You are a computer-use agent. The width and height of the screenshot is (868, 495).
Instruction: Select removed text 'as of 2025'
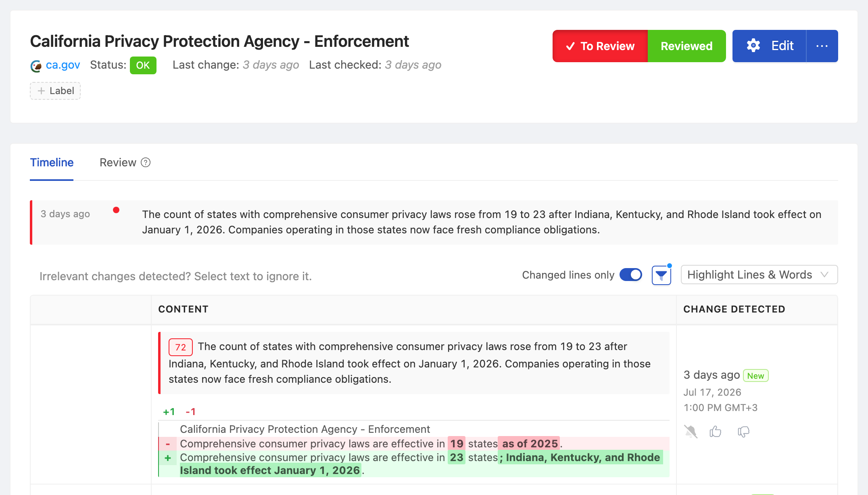[x=530, y=444]
